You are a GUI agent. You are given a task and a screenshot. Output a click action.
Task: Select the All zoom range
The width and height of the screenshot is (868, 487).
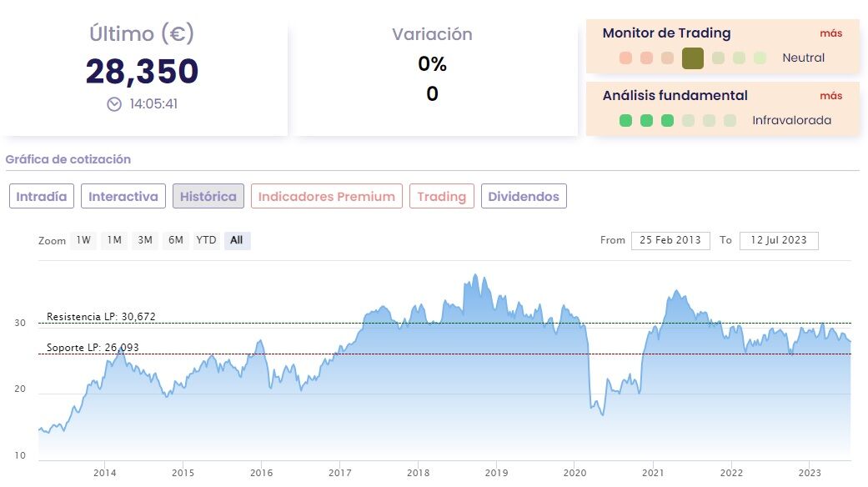point(237,240)
